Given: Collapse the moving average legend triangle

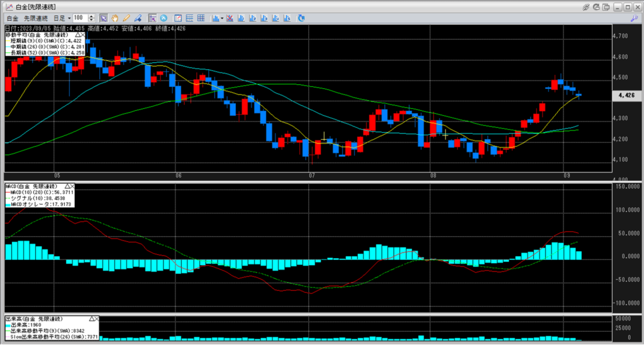Looking at the screenshot, I should [x=78, y=34].
